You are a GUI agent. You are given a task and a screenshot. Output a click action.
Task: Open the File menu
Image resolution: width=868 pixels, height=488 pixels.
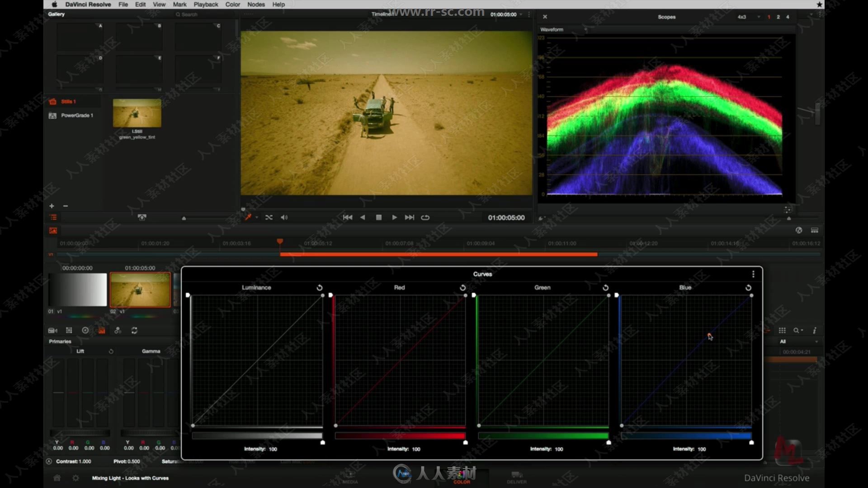point(123,5)
